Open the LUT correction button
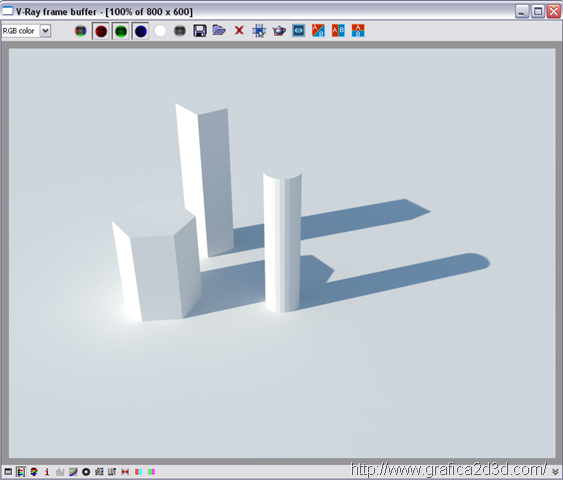The image size is (563, 480). coord(112,471)
